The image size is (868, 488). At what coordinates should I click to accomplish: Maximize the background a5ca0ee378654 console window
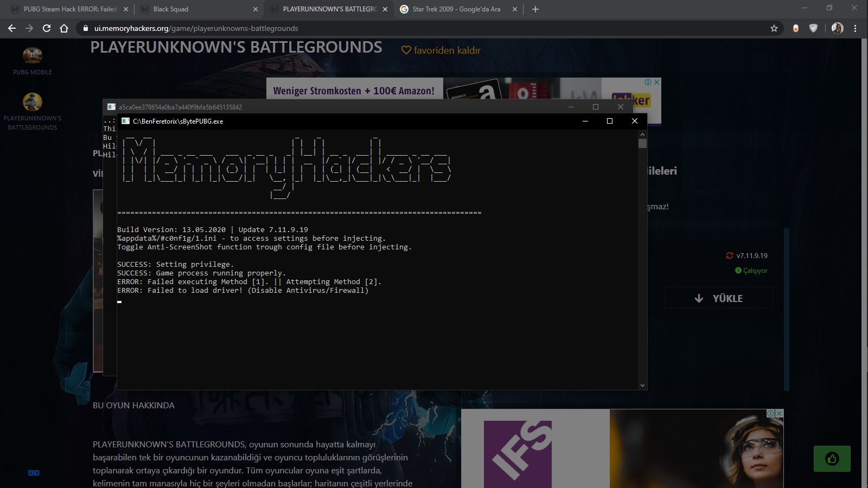coord(596,107)
